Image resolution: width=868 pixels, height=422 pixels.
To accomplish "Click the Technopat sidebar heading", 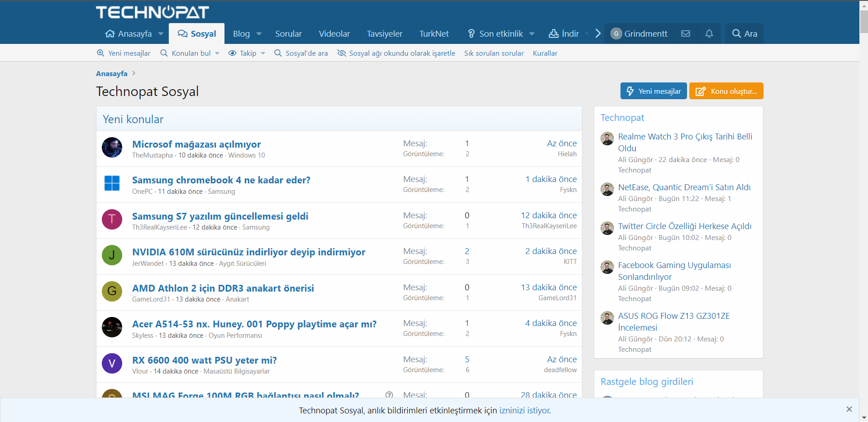I will pos(622,117).
